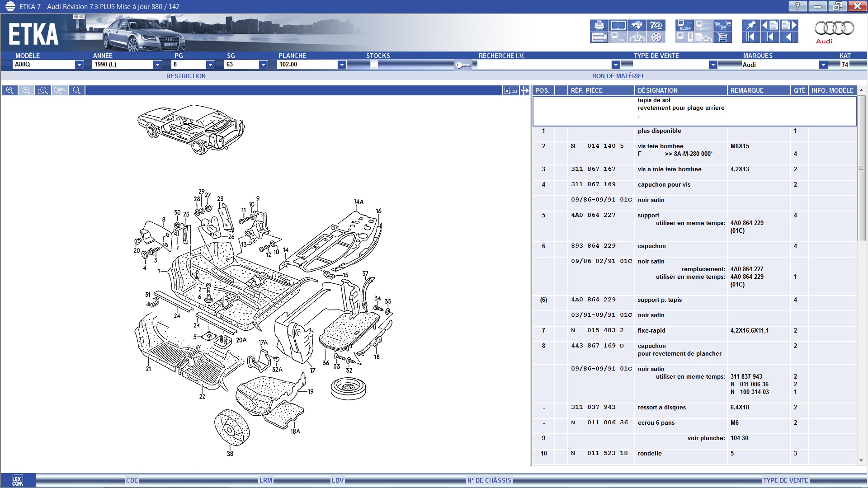
Task: Click the plain magnifier search icon
Action: coord(76,90)
